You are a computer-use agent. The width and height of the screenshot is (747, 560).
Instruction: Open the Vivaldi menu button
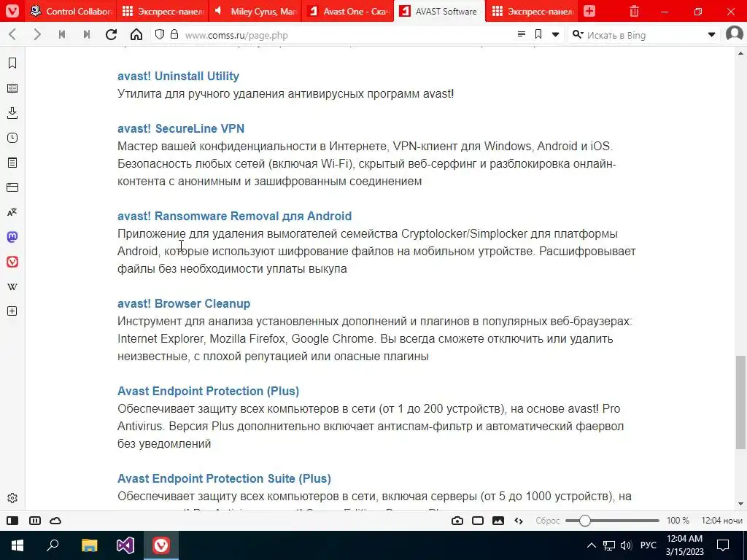click(12, 11)
